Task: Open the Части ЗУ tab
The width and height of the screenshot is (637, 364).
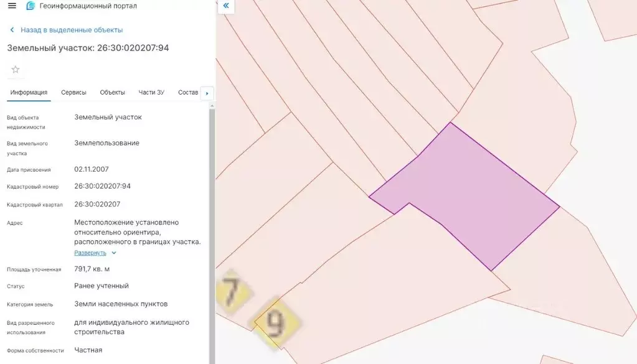Action: (151, 93)
